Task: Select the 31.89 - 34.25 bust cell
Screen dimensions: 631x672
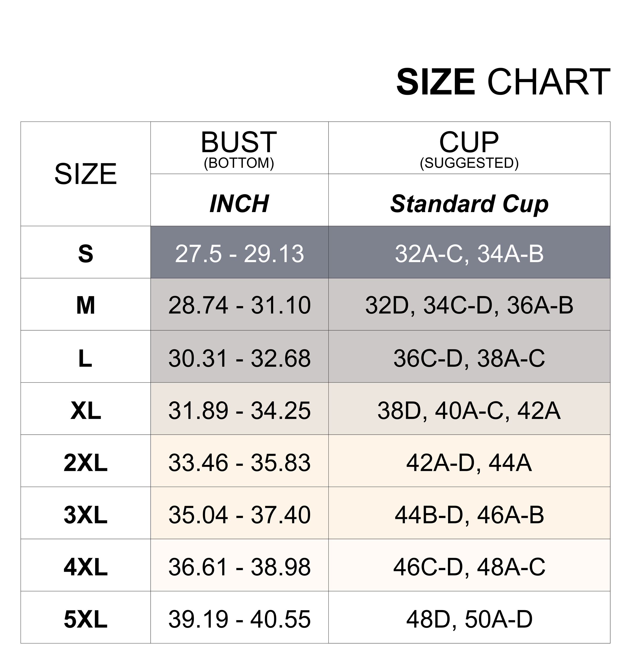Action: click(239, 409)
